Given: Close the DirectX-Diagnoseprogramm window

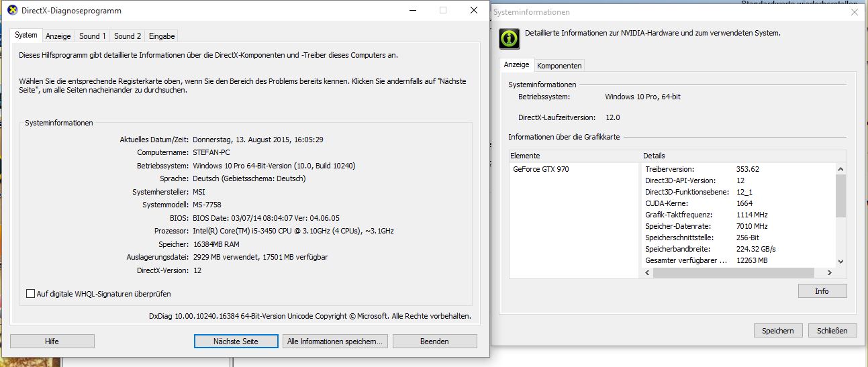Looking at the screenshot, I should [474, 10].
